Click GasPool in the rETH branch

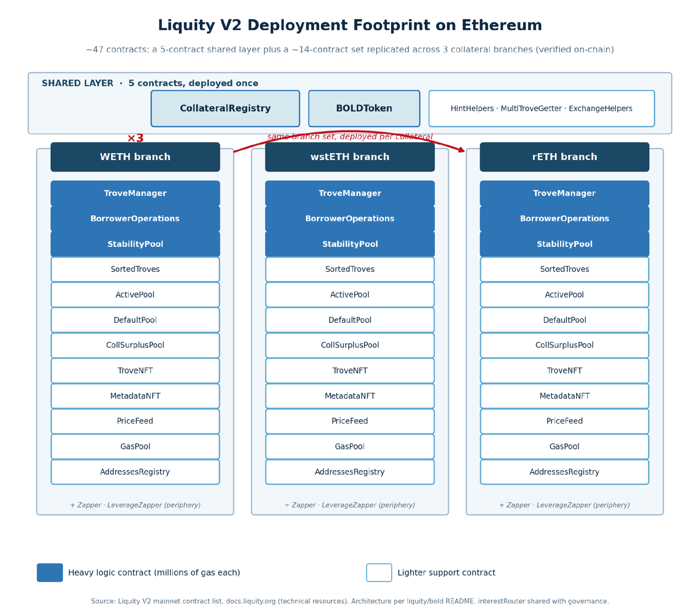tap(564, 447)
